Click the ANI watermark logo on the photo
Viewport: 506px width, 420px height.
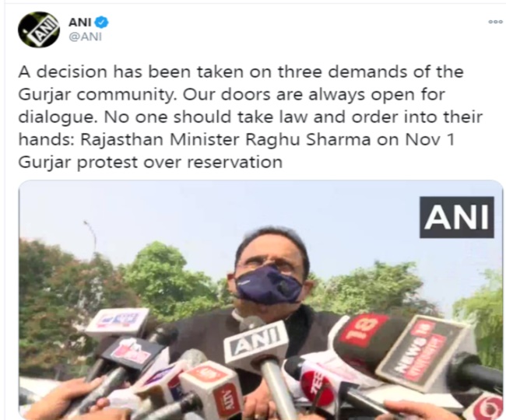pyautogui.click(x=457, y=217)
